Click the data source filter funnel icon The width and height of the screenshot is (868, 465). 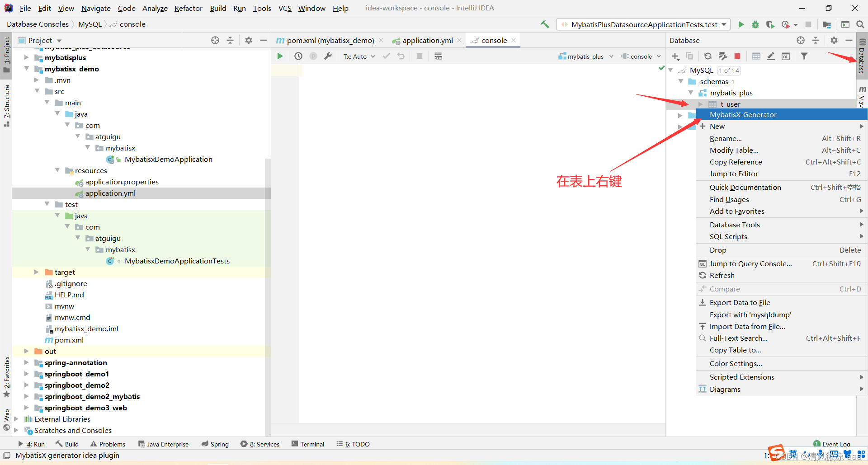tap(804, 56)
